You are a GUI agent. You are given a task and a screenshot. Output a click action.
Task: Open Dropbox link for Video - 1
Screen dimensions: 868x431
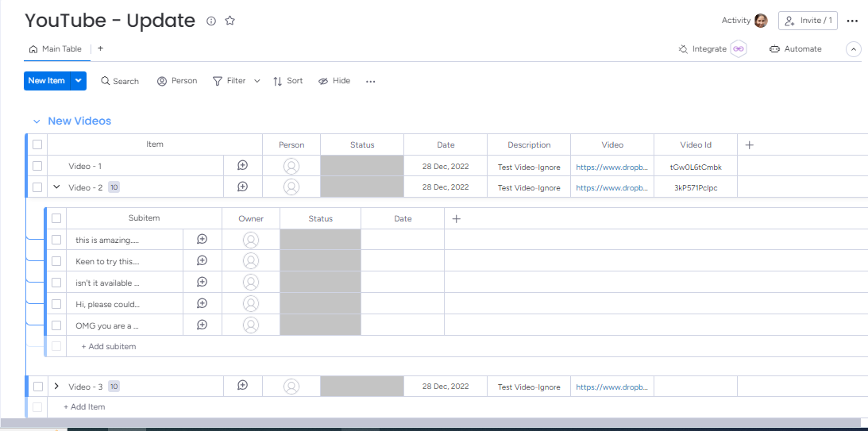tap(611, 167)
